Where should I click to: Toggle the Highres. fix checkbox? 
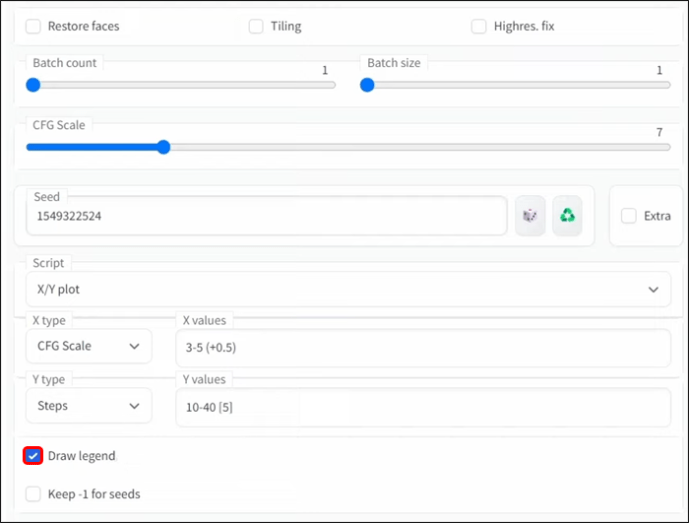479,26
